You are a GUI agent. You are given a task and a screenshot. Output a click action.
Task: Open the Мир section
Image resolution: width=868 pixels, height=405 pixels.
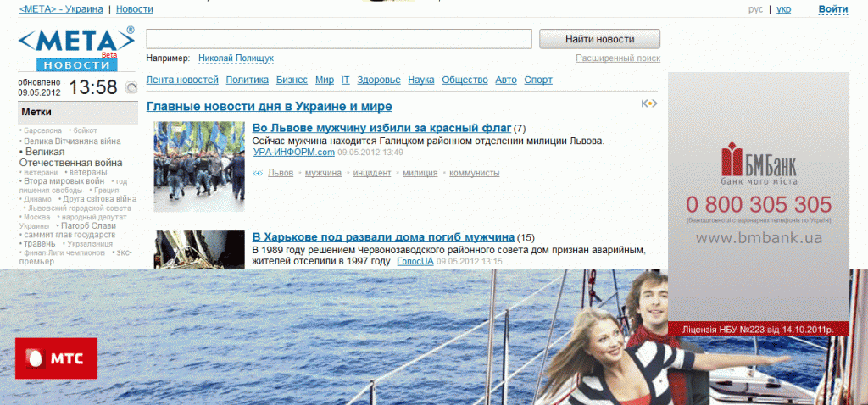pyautogui.click(x=325, y=80)
